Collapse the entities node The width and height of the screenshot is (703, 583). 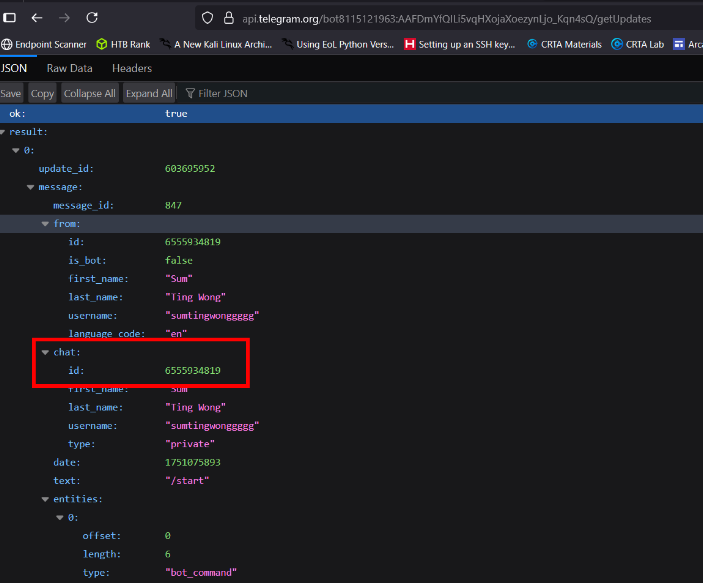pyautogui.click(x=45, y=499)
